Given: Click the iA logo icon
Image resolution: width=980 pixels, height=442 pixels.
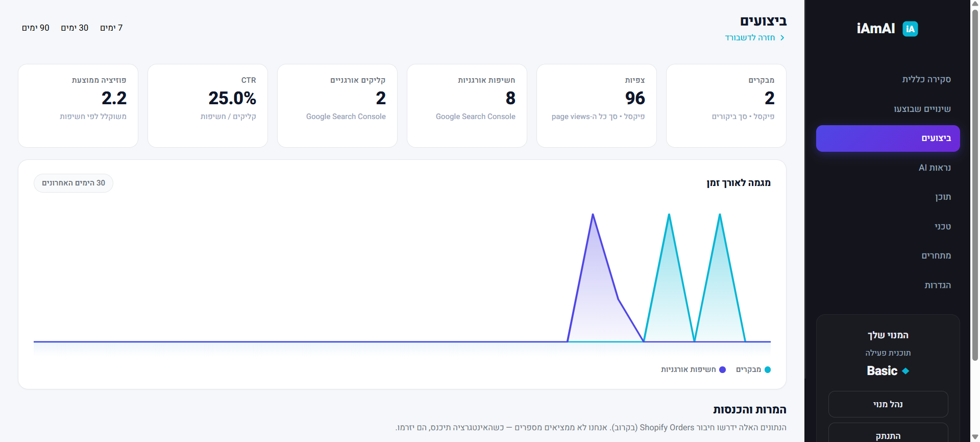Looking at the screenshot, I should [910, 29].
